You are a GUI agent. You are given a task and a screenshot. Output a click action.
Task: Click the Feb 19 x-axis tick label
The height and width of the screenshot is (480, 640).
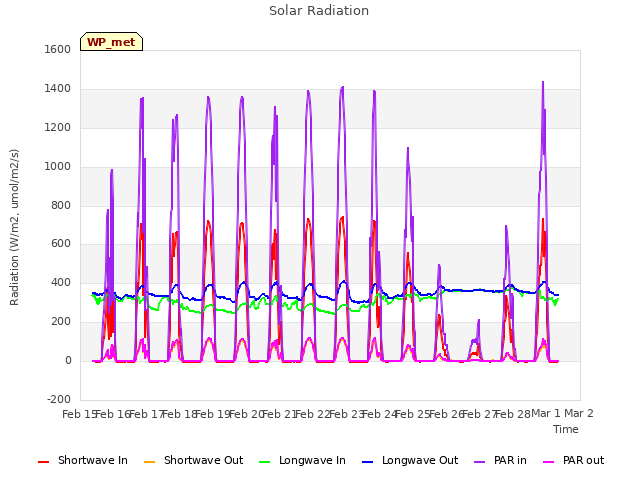pos(213,414)
